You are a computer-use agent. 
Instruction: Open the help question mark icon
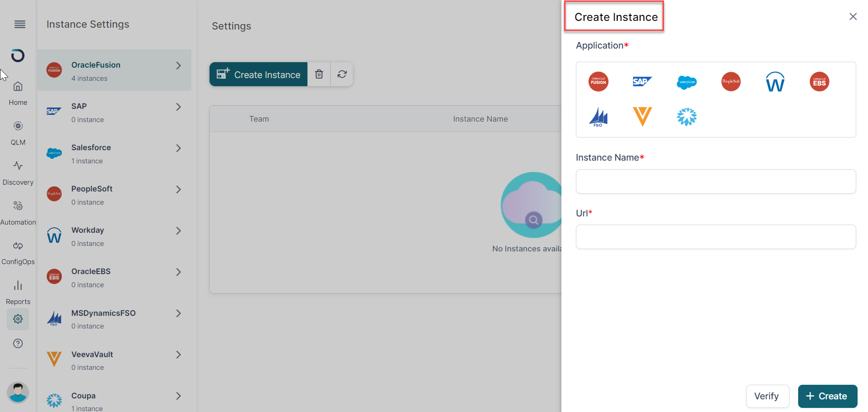[18, 343]
